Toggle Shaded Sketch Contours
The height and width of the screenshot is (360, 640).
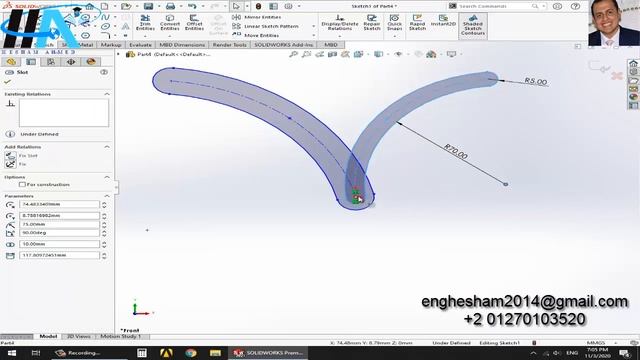pyautogui.click(x=473, y=25)
